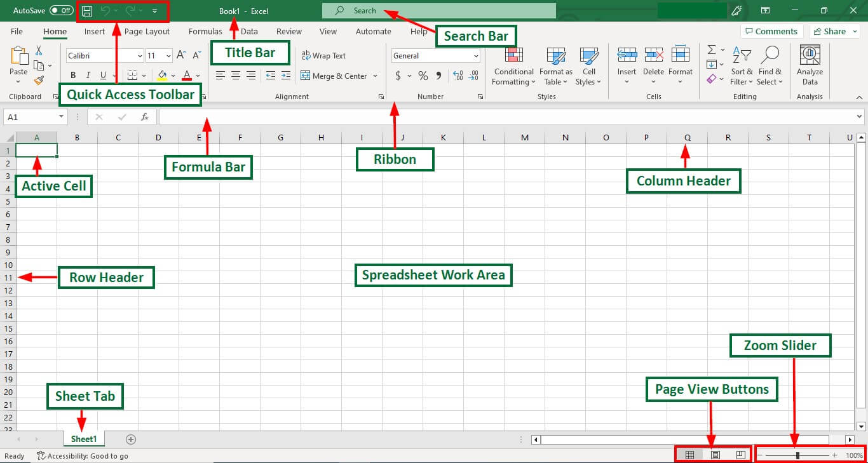Viewport: 868px width, 463px height.
Task: Toggle bold formatting
Action: coord(73,75)
